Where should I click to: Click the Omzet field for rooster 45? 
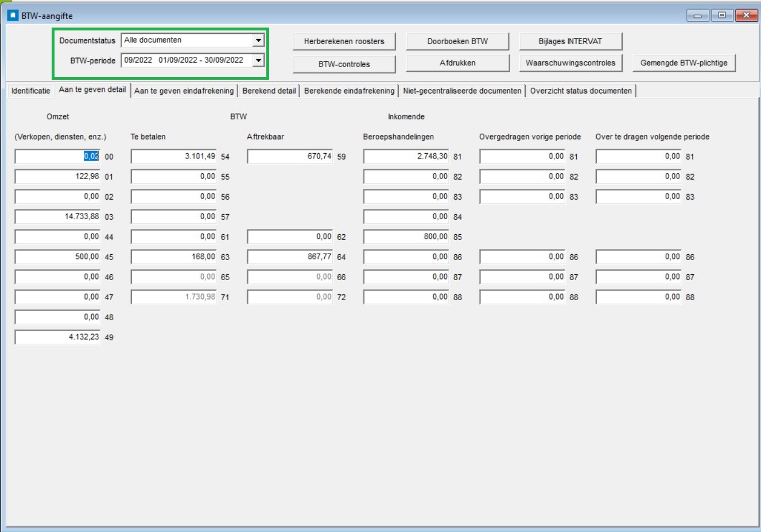[x=57, y=257]
